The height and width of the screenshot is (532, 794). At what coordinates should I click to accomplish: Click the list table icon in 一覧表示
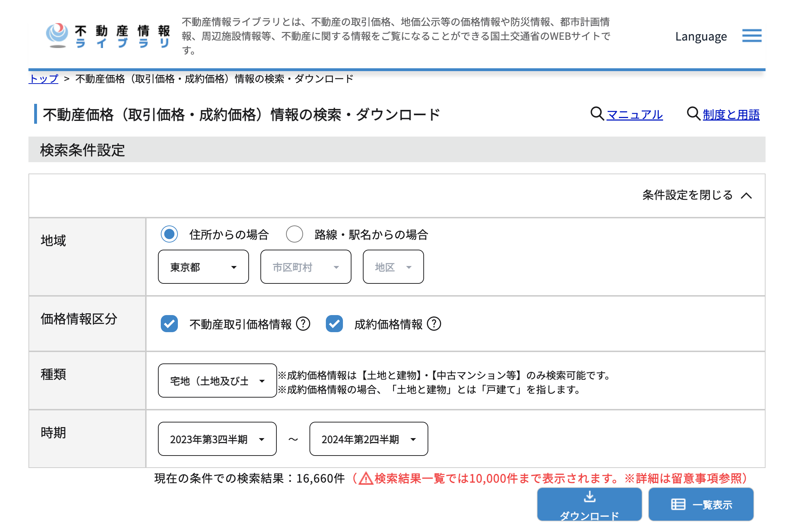coord(678,504)
